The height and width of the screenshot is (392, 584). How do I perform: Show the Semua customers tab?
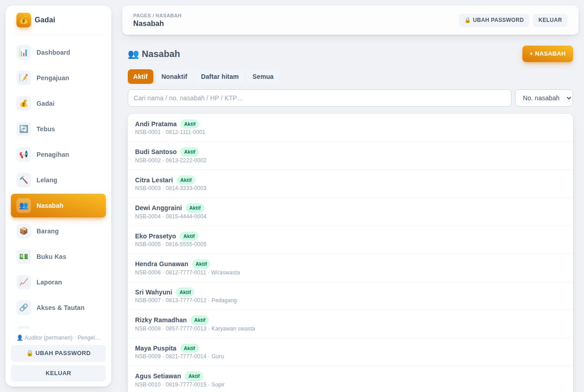tap(263, 77)
